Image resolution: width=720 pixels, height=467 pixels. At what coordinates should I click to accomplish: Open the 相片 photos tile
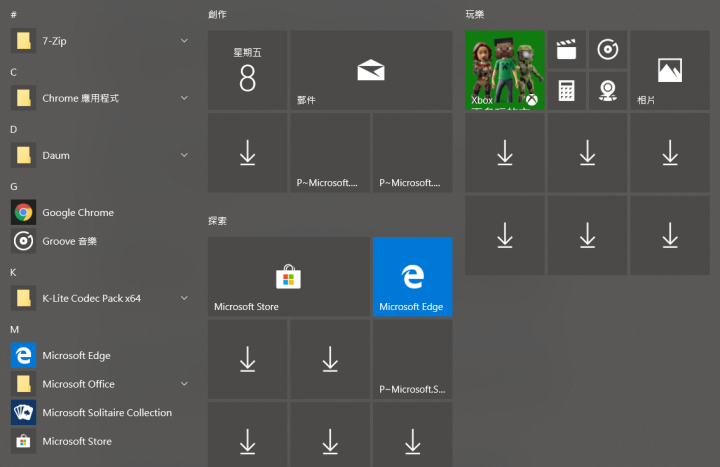670,70
